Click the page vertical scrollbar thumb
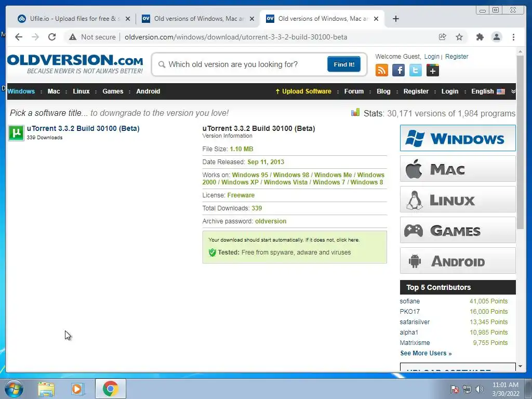 [520, 142]
